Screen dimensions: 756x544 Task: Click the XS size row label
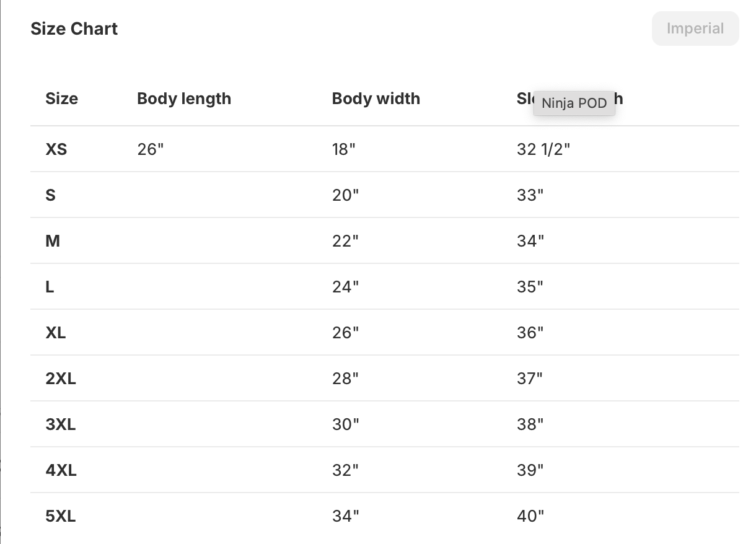point(56,149)
